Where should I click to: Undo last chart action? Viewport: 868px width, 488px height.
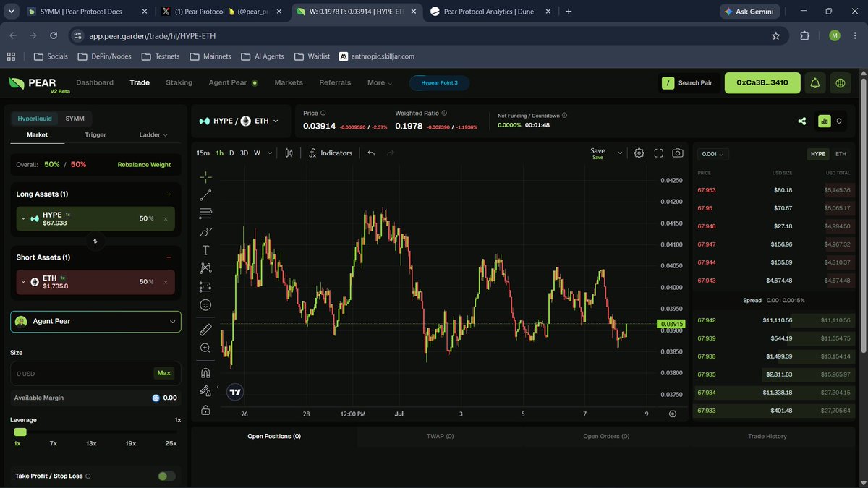coord(371,153)
